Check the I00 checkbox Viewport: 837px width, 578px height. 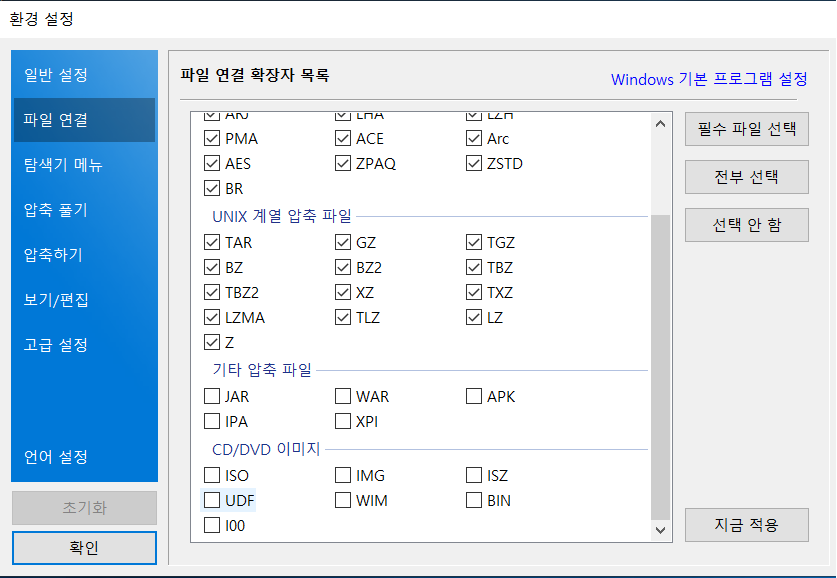coord(212,525)
